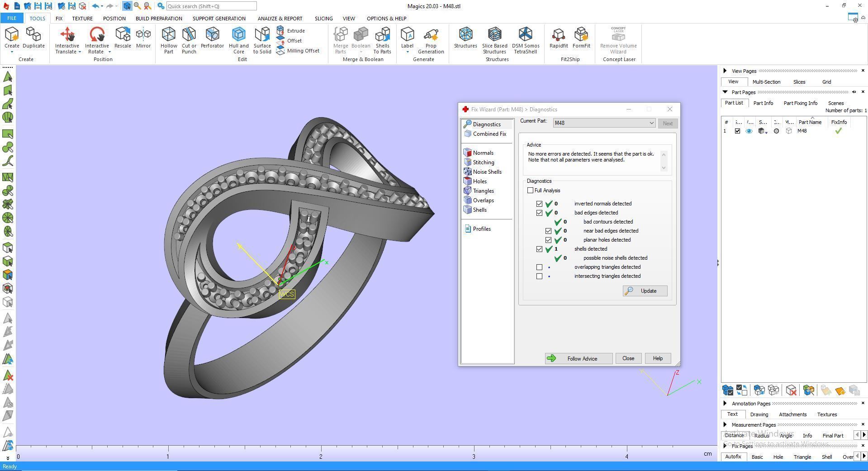Expand the View Pages panel

click(x=725, y=71)
